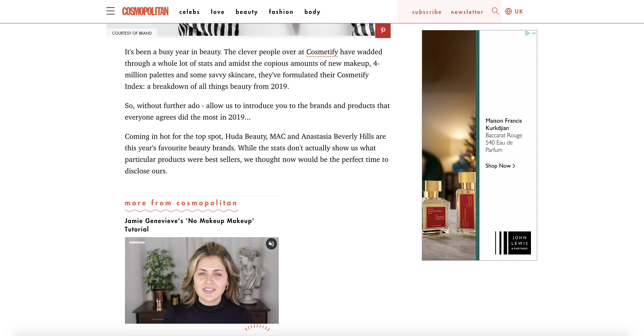644x336 pixels.
Task: Open the fashion menu section
Action: [x=281, y=12]
